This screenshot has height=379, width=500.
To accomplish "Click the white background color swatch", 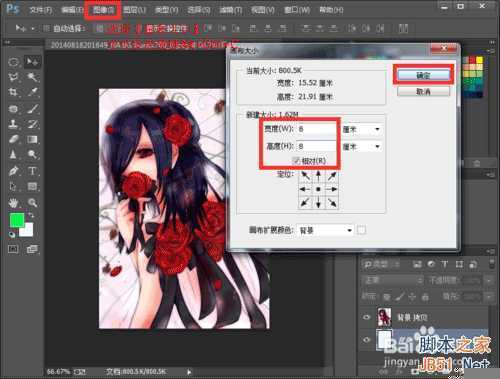I will tap(28, 230).
